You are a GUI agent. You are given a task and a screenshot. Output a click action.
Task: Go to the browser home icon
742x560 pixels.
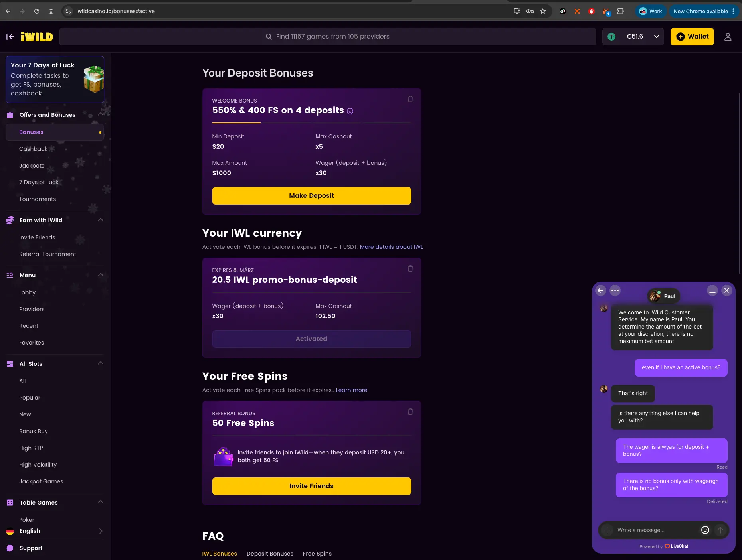(x=51, y=11)
